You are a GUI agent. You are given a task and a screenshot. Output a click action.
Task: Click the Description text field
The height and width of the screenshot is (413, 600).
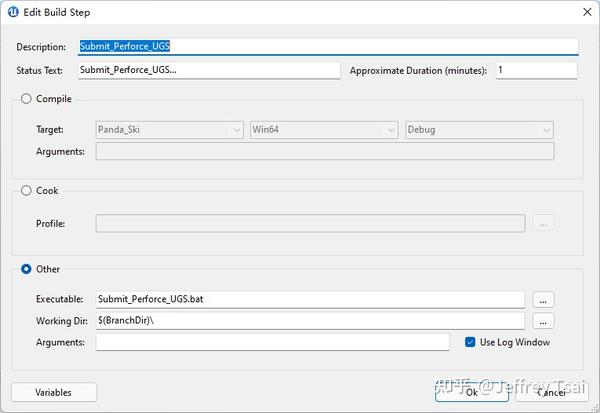pyautogui.click(x=327, y=46)
